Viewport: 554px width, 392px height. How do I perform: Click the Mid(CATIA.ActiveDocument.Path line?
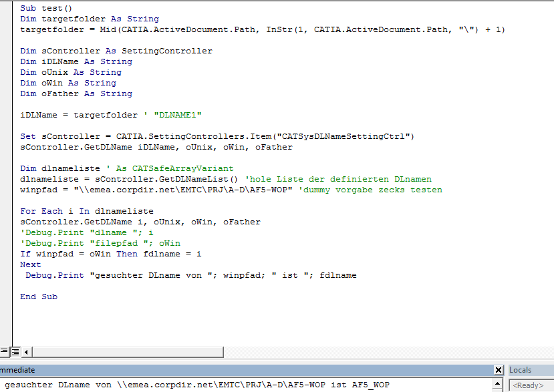pos(263,29)
